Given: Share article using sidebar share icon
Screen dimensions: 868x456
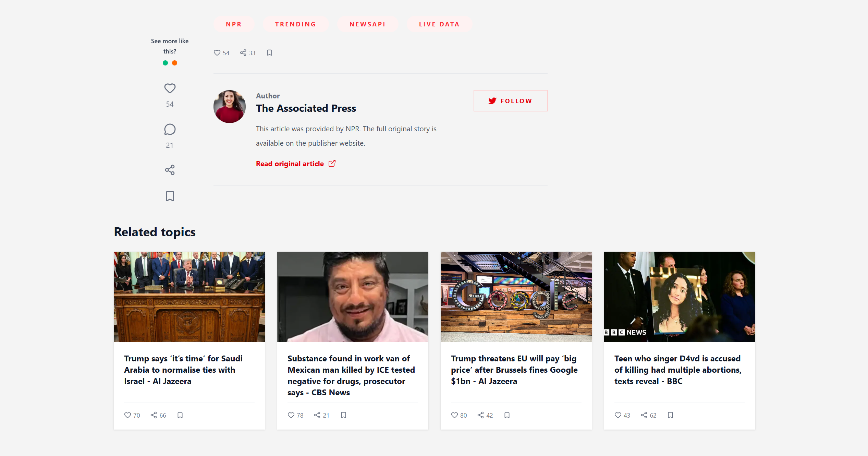Looking at the screenshot, I should pos(170,170).
